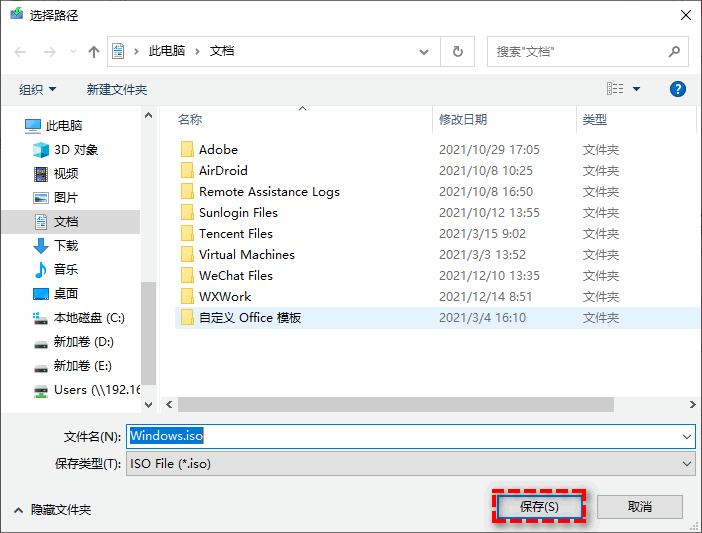The height and width of the screenshot is (533, 702).
Task: Open the blue Help button
Action: (677, 89)
